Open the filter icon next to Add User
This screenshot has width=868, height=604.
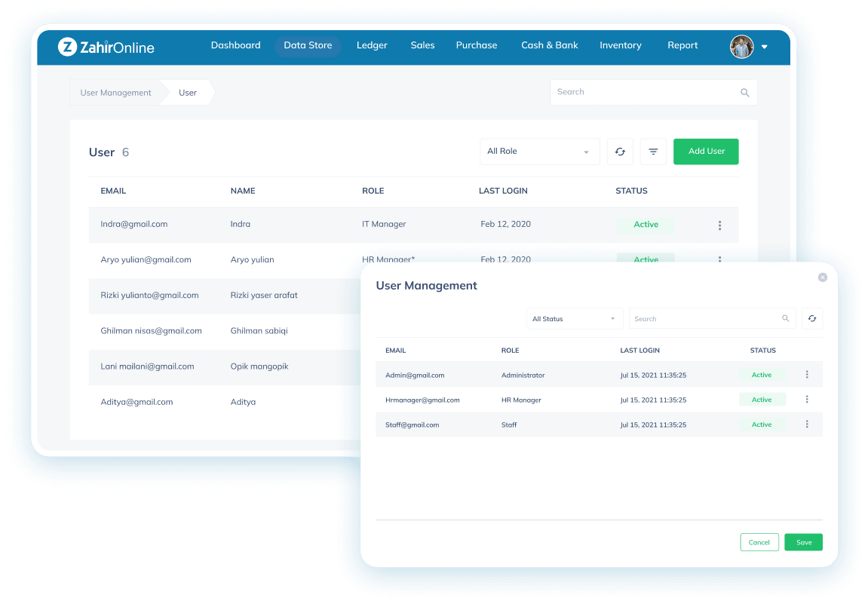pos(653,152)
